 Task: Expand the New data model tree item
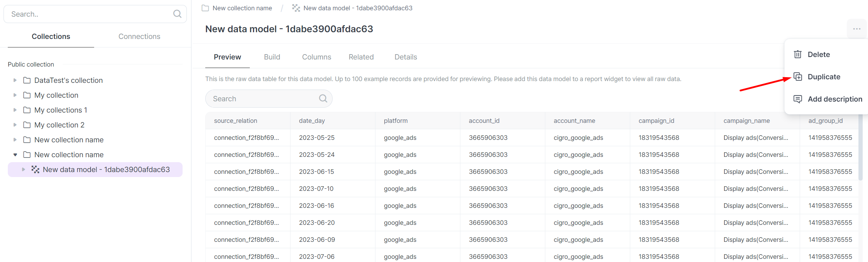pyautogui.click(x=23, y=170)
